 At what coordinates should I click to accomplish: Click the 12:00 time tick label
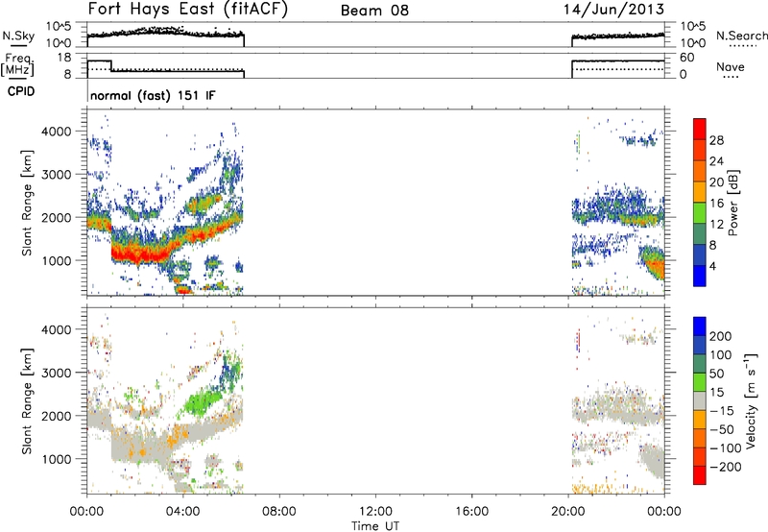pyautogui.click(x=375, y=512)
